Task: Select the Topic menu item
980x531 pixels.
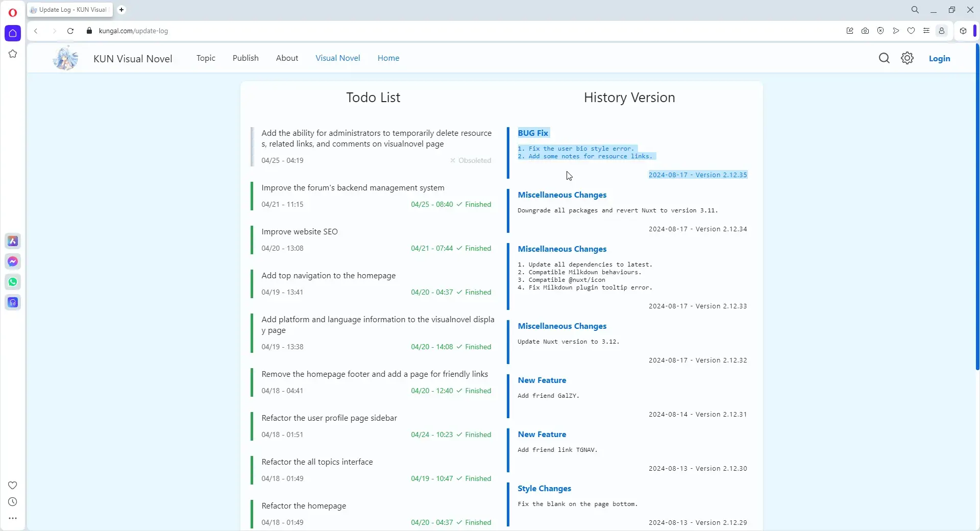Action: click(206, 58)
